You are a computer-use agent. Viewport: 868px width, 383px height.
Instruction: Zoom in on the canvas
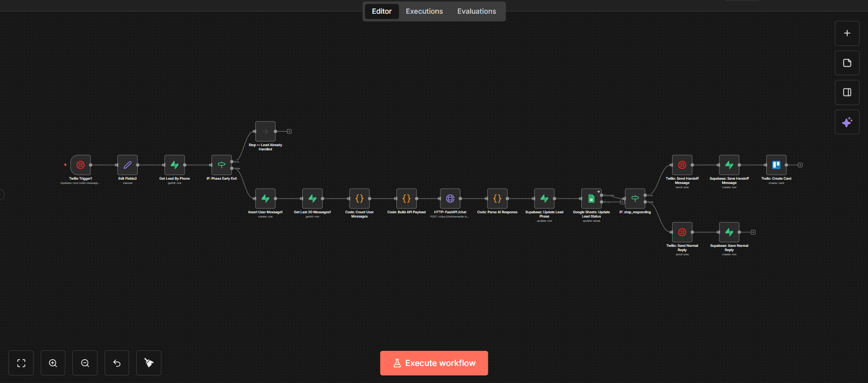click(x=53, y=363)
